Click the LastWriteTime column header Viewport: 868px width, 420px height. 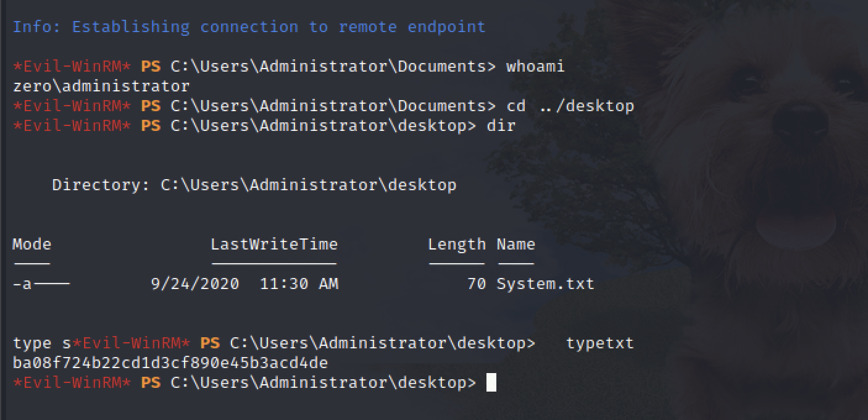[274, 244]
